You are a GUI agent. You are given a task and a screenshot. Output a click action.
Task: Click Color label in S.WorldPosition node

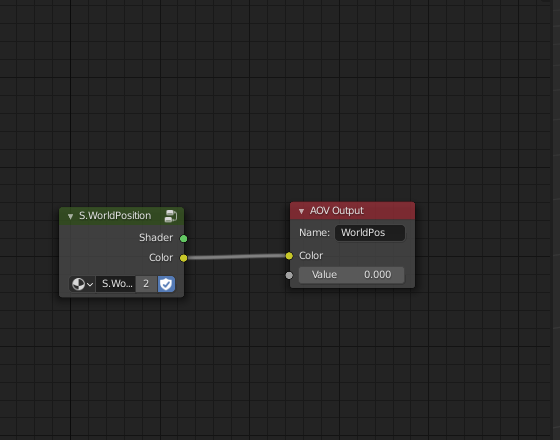(x=161, y=258)
